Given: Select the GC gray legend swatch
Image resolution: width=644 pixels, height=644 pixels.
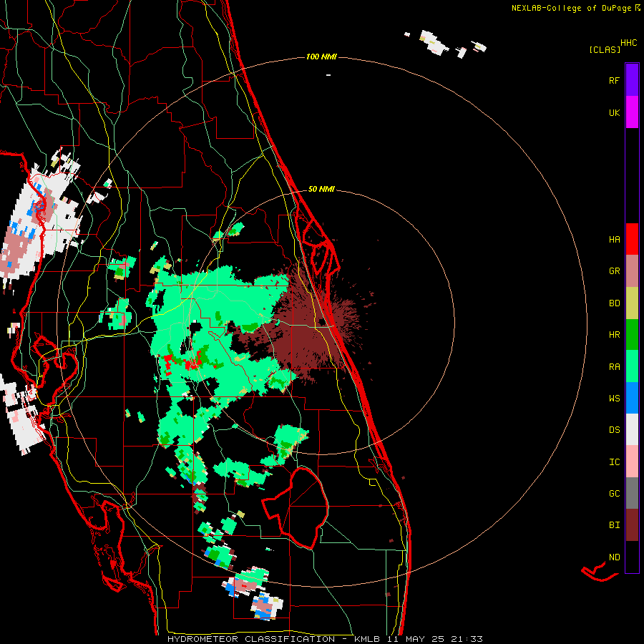Looking at the screenshot, I should (632, 493).
